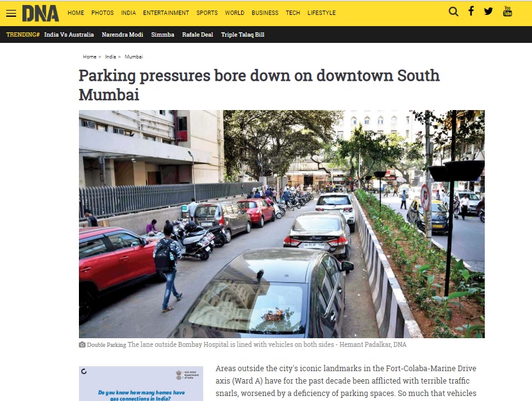Go to the HOME menu item

tap(76, 13)
